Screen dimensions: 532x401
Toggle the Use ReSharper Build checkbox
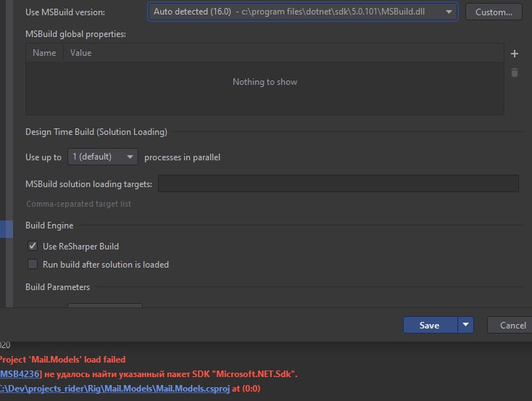pos(33,246)
